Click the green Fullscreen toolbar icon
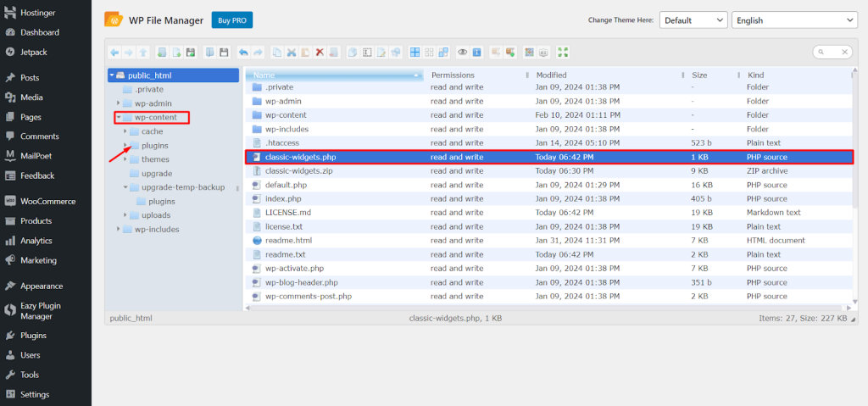 (x=563, y=53)
